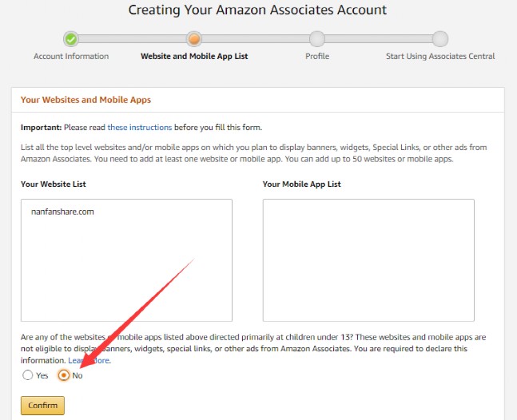
Task: Jump to the Profile step label
Action: 317,57
